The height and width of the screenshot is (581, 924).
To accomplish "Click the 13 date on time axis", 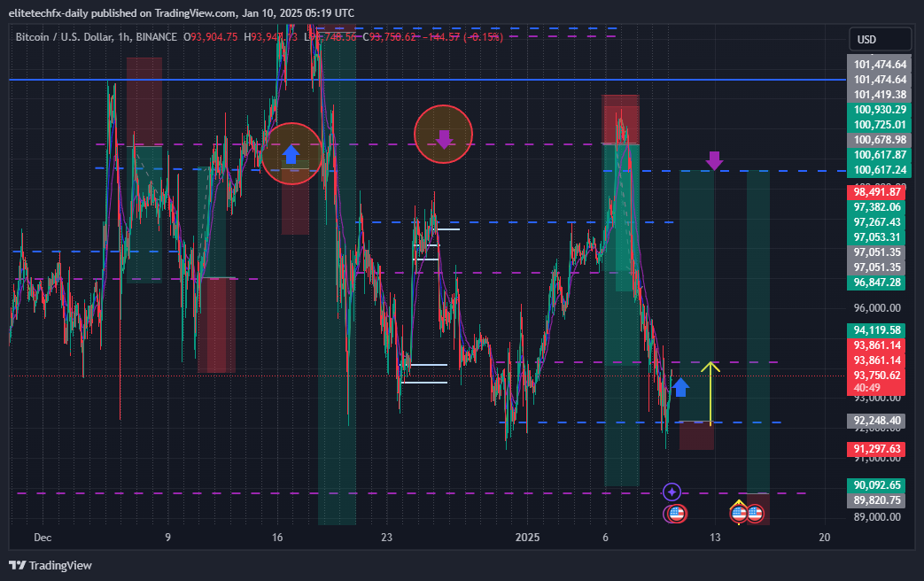I will tap(715, 538).
